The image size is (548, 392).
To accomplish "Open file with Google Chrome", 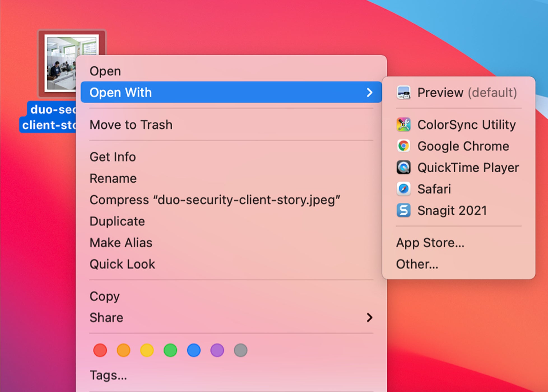I will pyautogui.click(x=459, y=146).
